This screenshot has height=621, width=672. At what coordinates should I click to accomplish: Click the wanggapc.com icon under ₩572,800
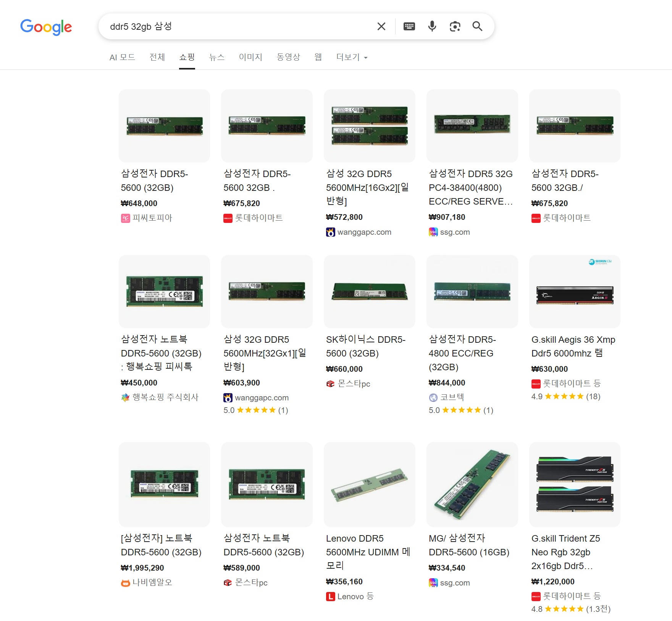pos(330,232)
